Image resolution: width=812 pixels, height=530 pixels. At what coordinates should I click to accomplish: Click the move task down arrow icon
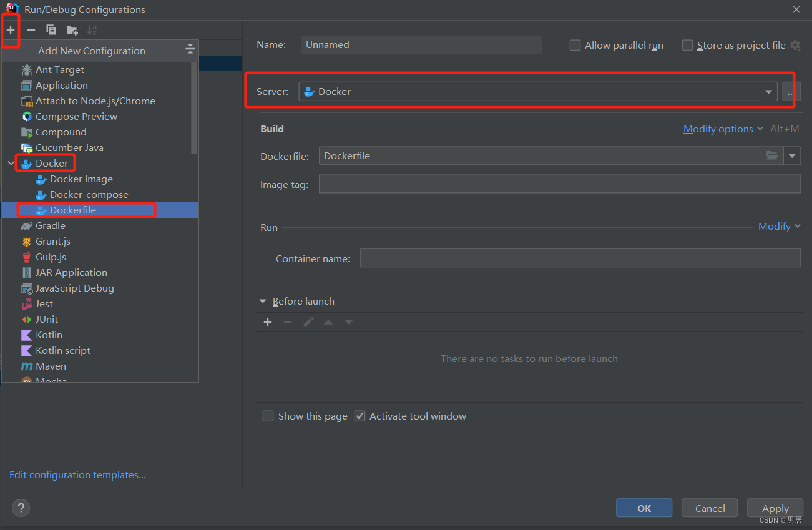point(349,322)
